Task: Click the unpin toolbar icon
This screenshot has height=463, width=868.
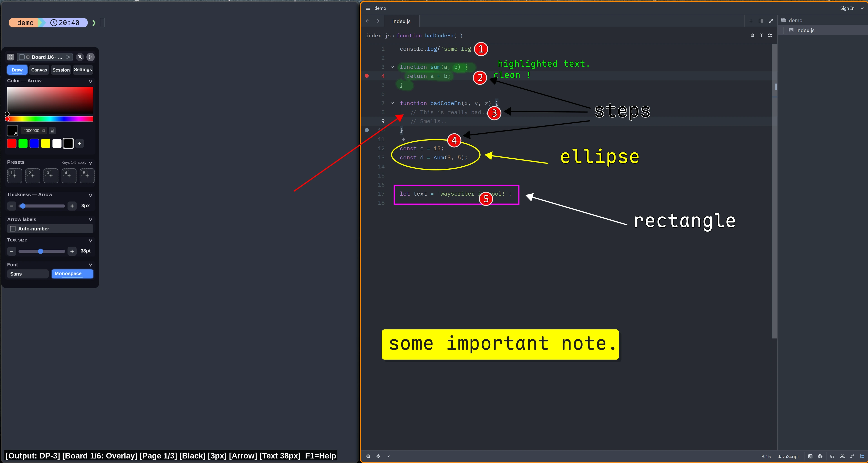Action: click(80, 57)
